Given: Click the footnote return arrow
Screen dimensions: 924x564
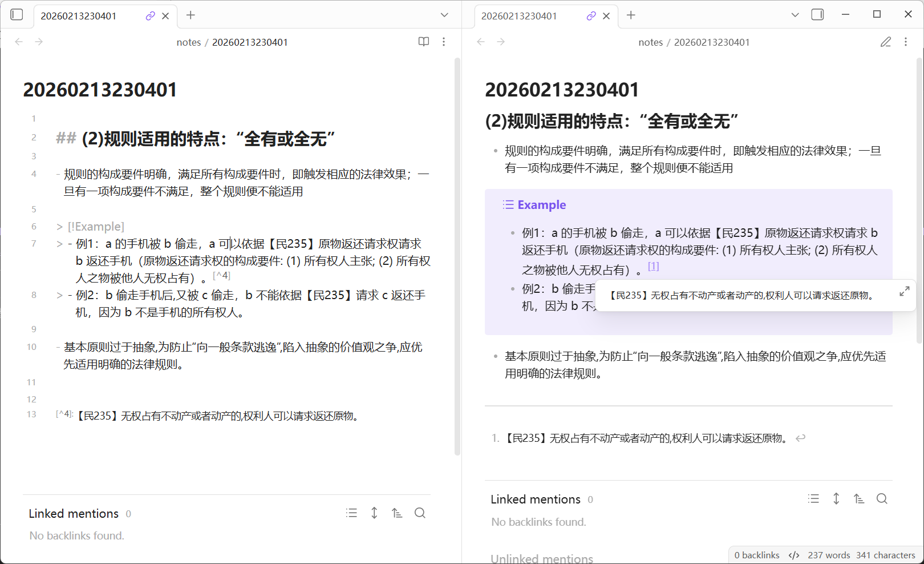Looking at the screenshot, I should click(x=801, y=438).
